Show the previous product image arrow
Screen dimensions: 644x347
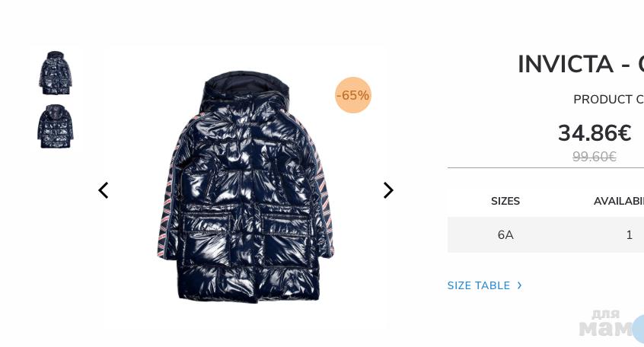(x=104, y=190)
